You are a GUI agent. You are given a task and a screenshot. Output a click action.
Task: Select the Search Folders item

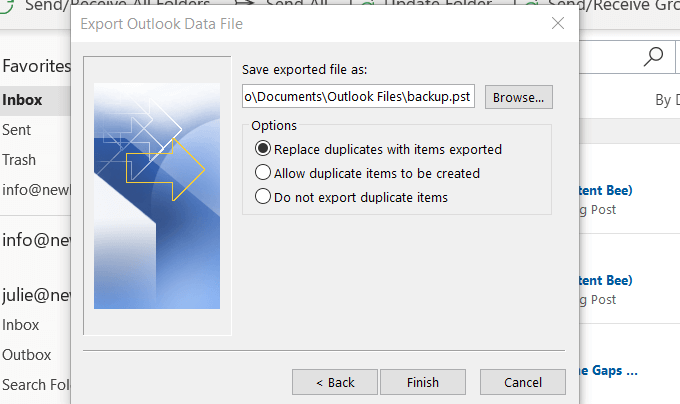coord(36,384)
